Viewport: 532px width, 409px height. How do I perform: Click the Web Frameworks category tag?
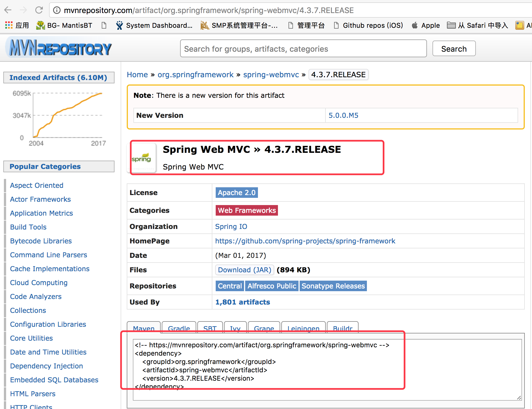click(x=247, y=210)
